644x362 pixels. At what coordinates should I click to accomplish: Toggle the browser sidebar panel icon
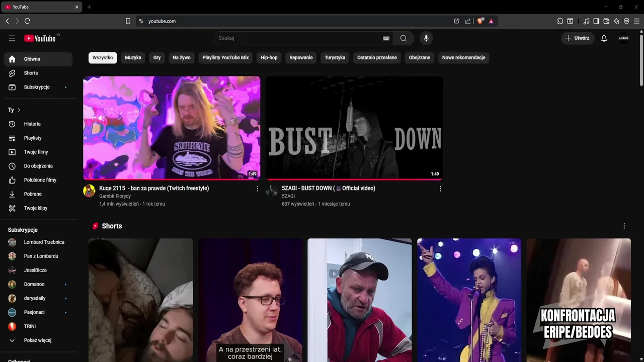596,21
